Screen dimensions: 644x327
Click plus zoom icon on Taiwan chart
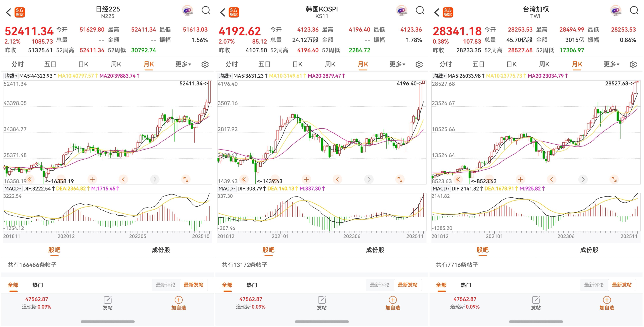point(520,179)
